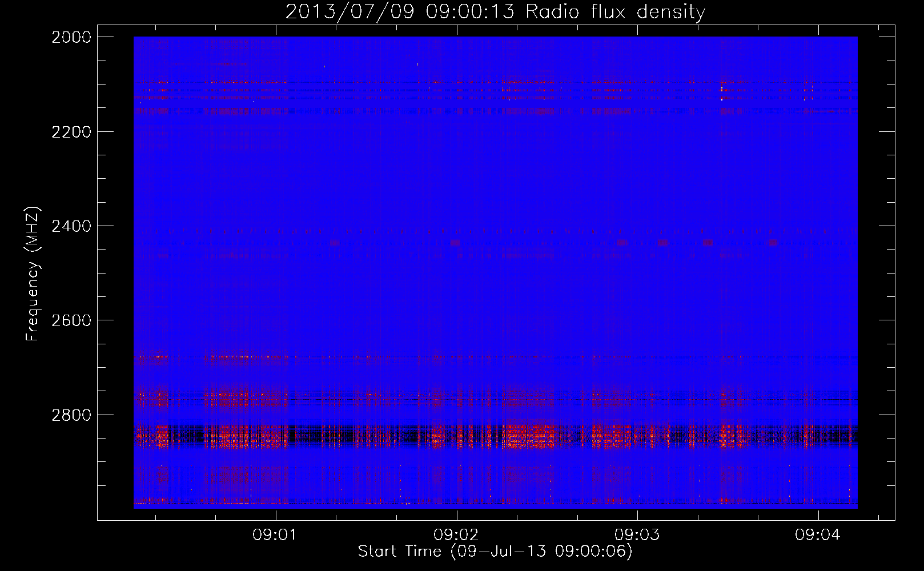Click the 'Frequency (MHZ)' axis label

33,274
